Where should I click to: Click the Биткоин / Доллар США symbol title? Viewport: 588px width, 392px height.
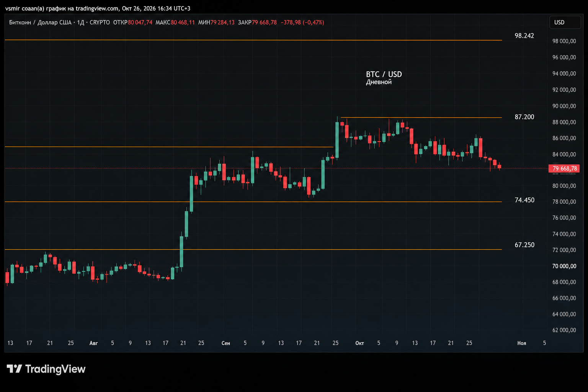(x=40, y=22)
